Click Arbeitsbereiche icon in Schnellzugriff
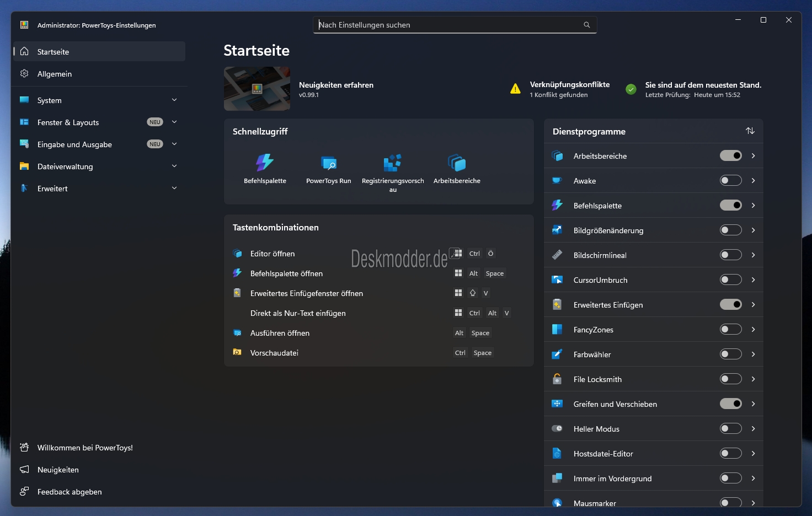 point(457,163)
